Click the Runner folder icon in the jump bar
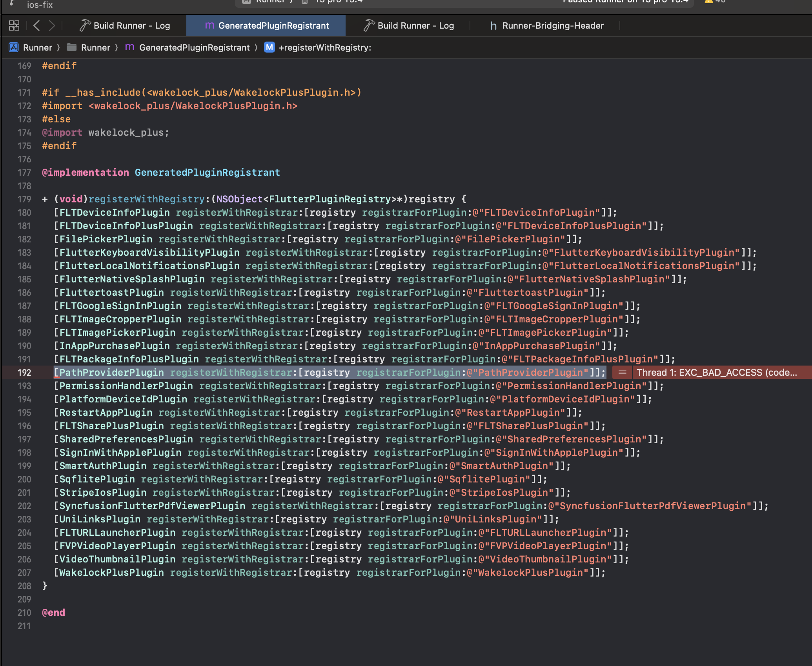 [x=71, y=47]
